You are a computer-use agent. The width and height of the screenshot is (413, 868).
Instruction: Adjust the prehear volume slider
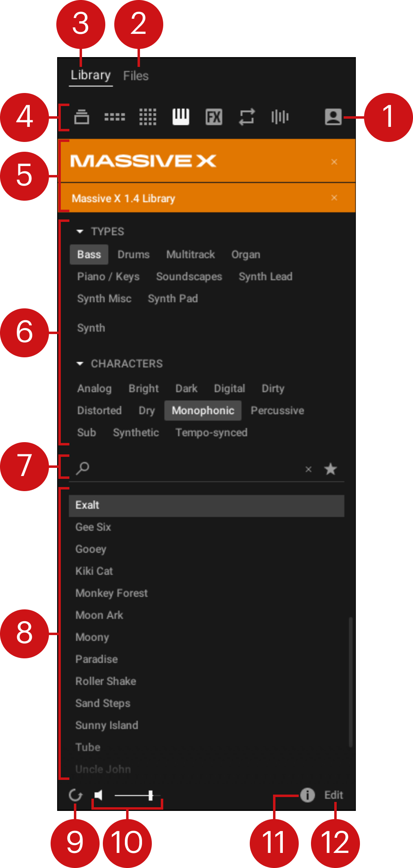tap(150, 795)
